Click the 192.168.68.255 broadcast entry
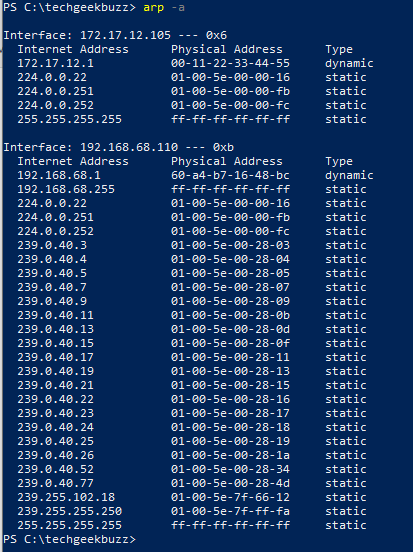Image resolution: width=413 pixels, height=552 pixels. (66, 189)
